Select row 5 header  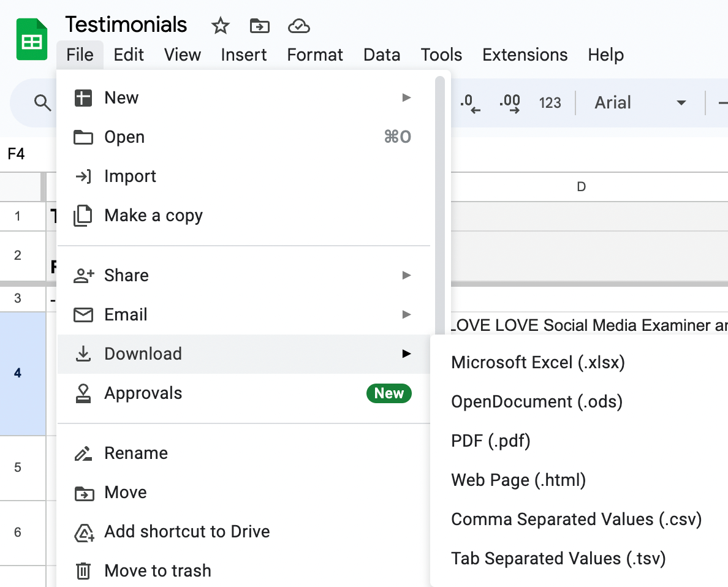click(x=23, y=468)
